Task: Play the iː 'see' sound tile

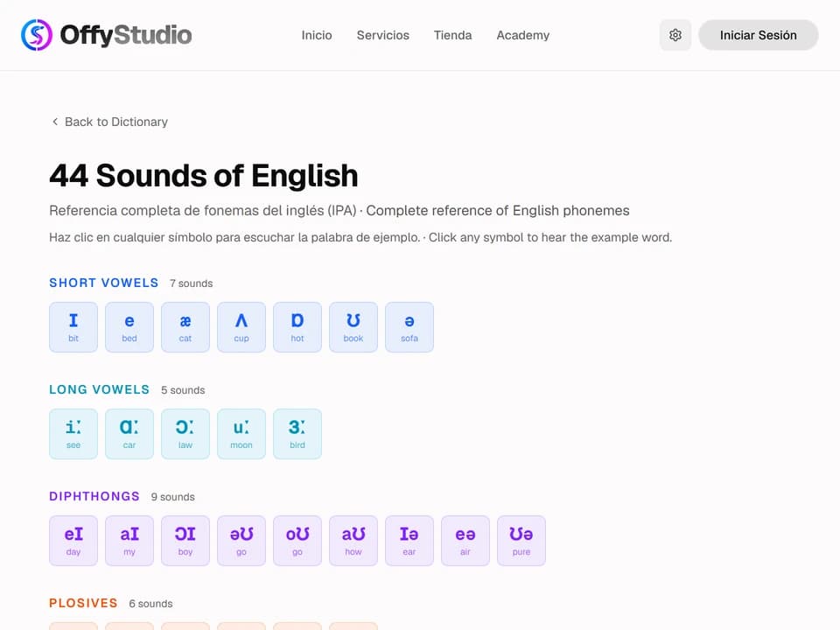Action: click(73, 434)
